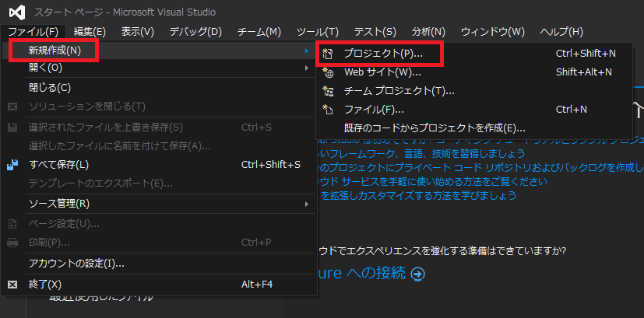
Task: Click ページ設定(U) menu entry
Action: [x=158, y=224]
